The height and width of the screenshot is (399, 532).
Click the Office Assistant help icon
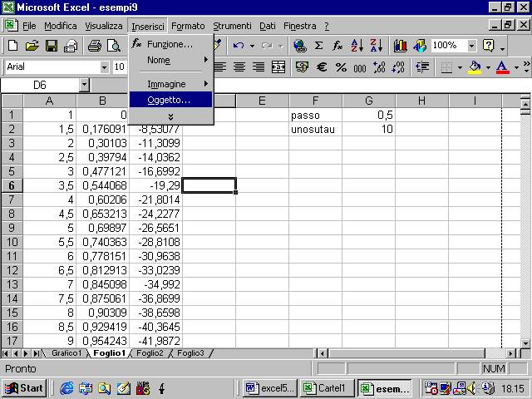pyautogui.click(x=488, y=46)
